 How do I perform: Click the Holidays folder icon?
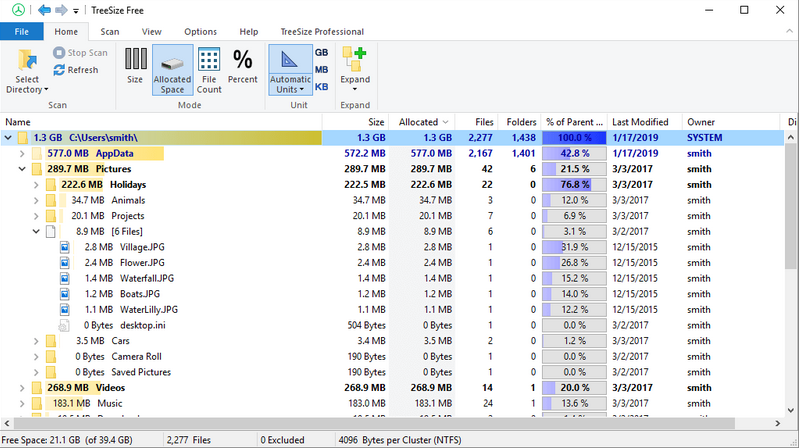(x=51, y=185)
